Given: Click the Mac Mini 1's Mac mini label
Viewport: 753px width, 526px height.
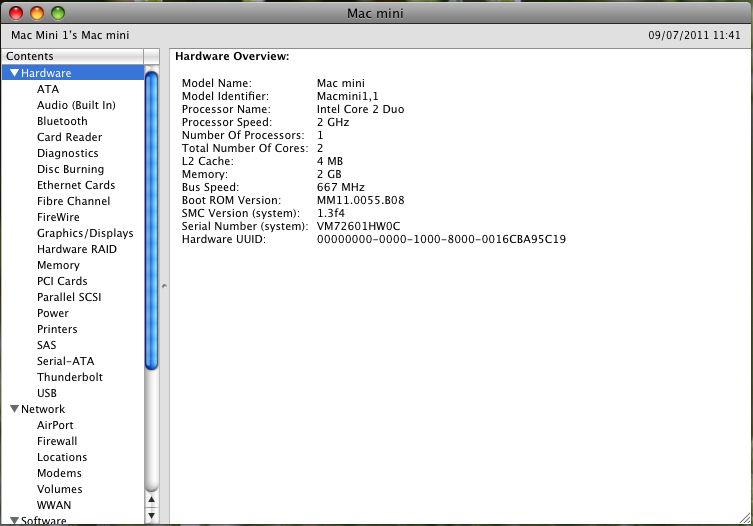Looking at the screenshot, I should (x=70, y=35).
